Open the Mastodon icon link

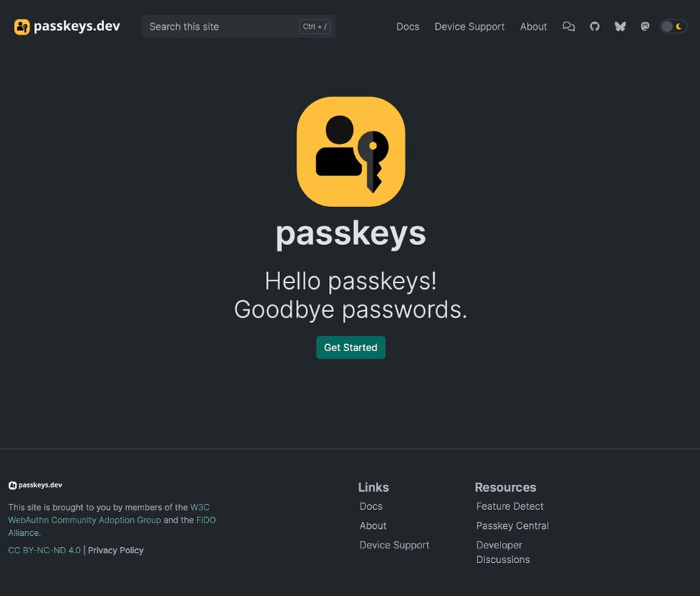[x=645, y=27]
